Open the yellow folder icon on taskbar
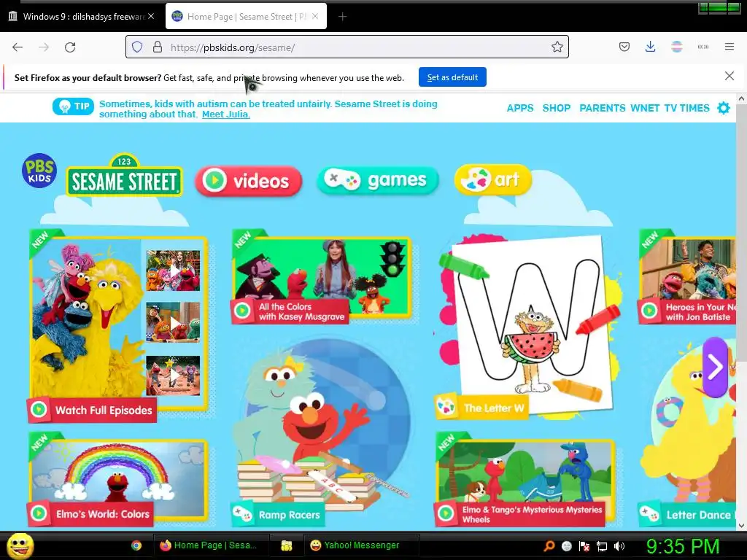Viewport: 747px width, 560px height. (286, 545)
